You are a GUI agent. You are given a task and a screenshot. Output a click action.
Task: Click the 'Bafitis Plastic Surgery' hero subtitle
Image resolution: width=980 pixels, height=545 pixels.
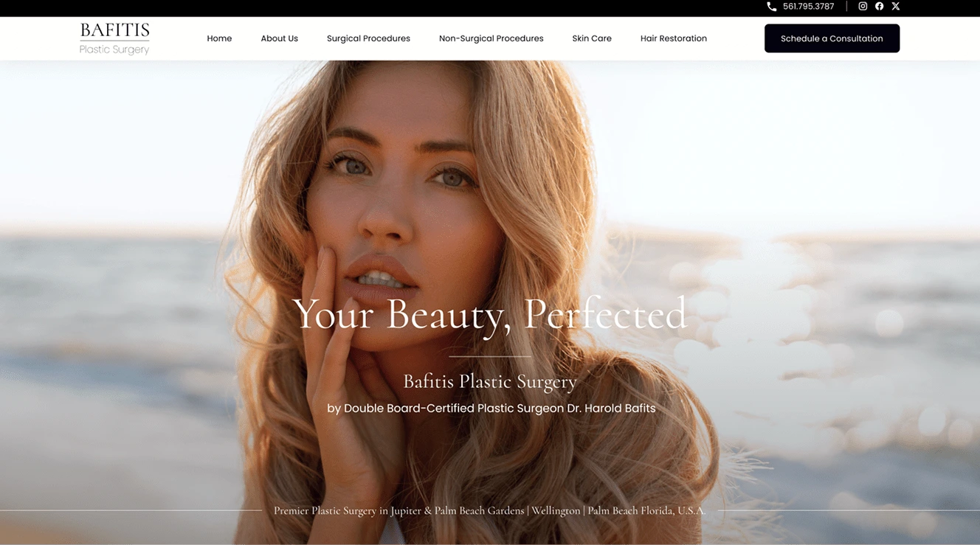tap(490, 381)
